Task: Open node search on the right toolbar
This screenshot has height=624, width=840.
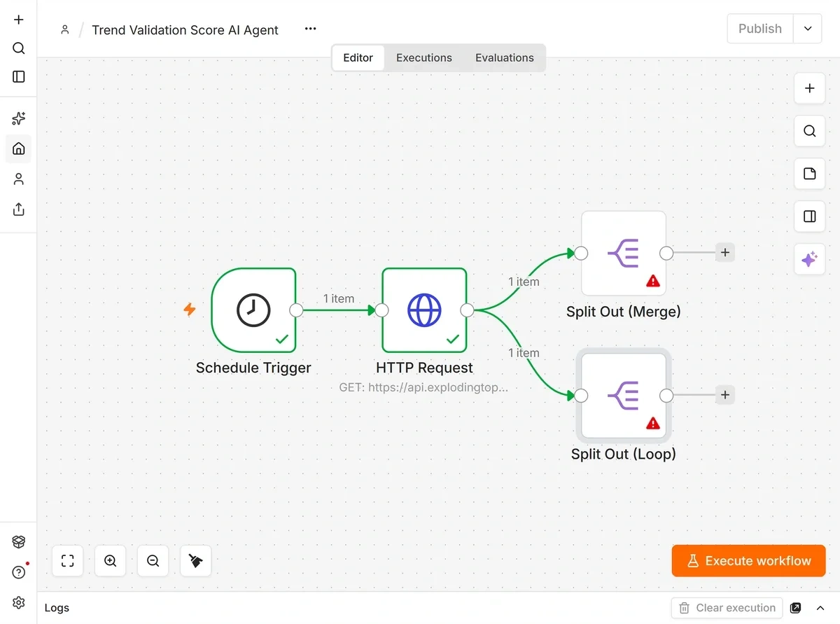Action: (810, 131)
